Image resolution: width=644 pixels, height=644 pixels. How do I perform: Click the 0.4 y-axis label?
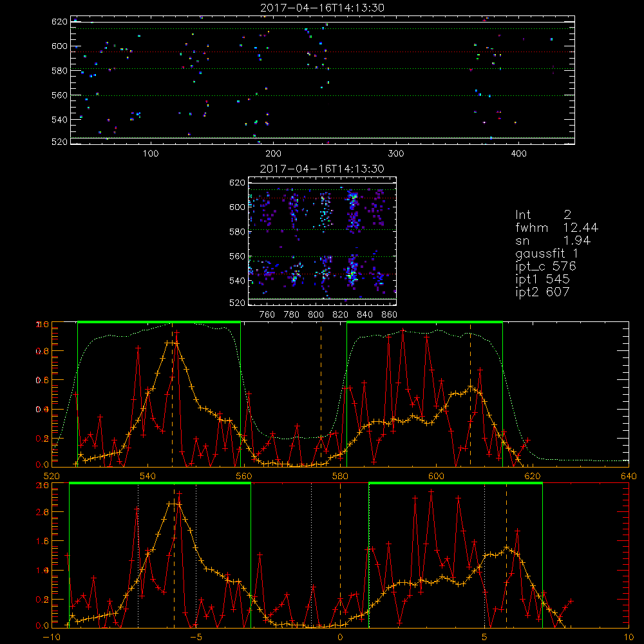(43, 410)
